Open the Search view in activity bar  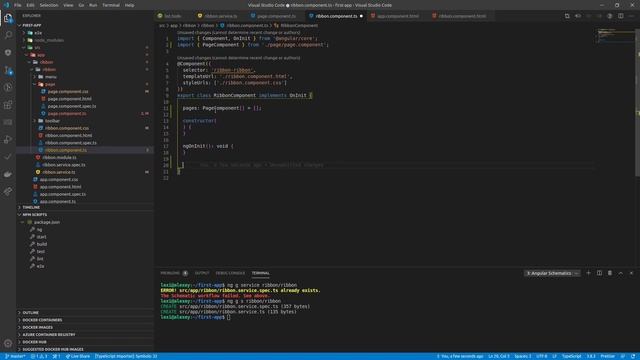coord(8,35)
